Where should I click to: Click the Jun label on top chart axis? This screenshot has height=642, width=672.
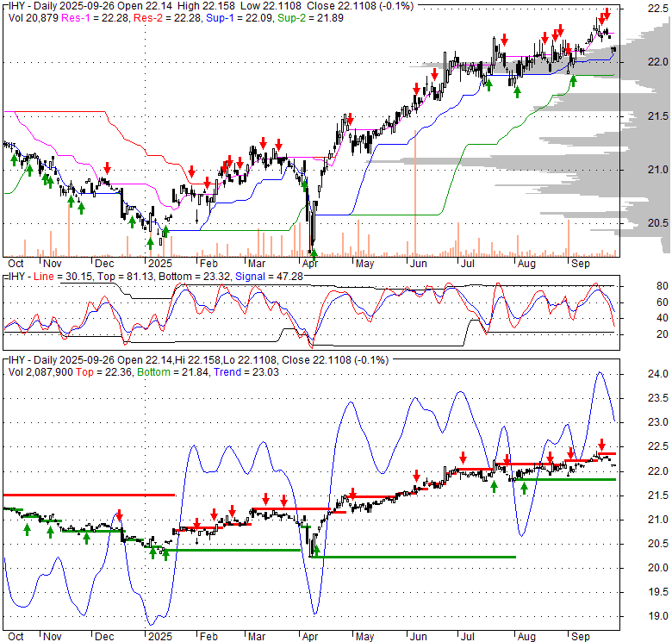click(419, 264)
